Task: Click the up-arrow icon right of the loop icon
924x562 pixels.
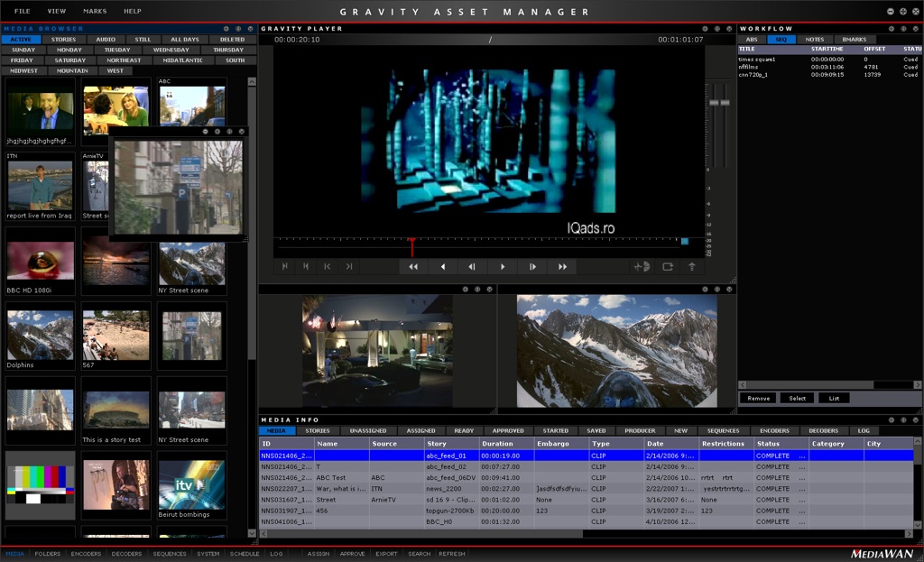Action: click(692, 267)
